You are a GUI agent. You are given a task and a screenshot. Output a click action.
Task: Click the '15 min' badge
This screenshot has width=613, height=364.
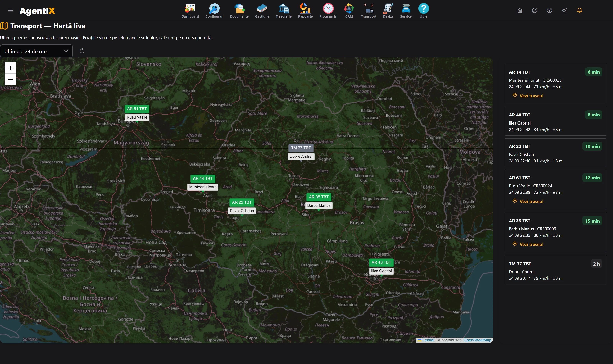click(592, 221)
